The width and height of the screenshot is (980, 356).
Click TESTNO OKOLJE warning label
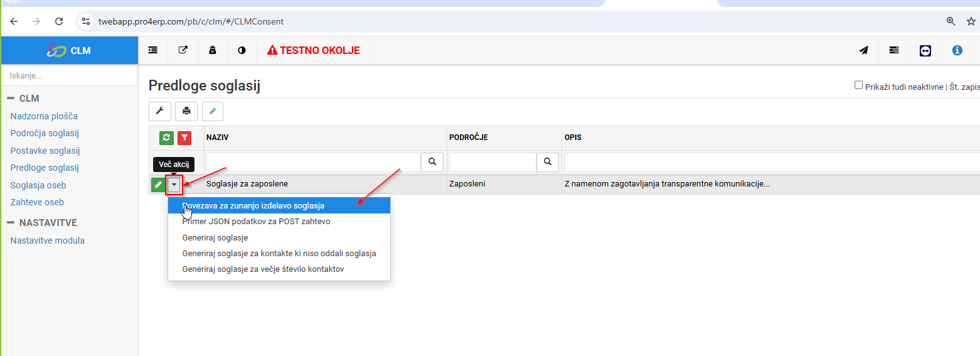[x=314, y=50]
